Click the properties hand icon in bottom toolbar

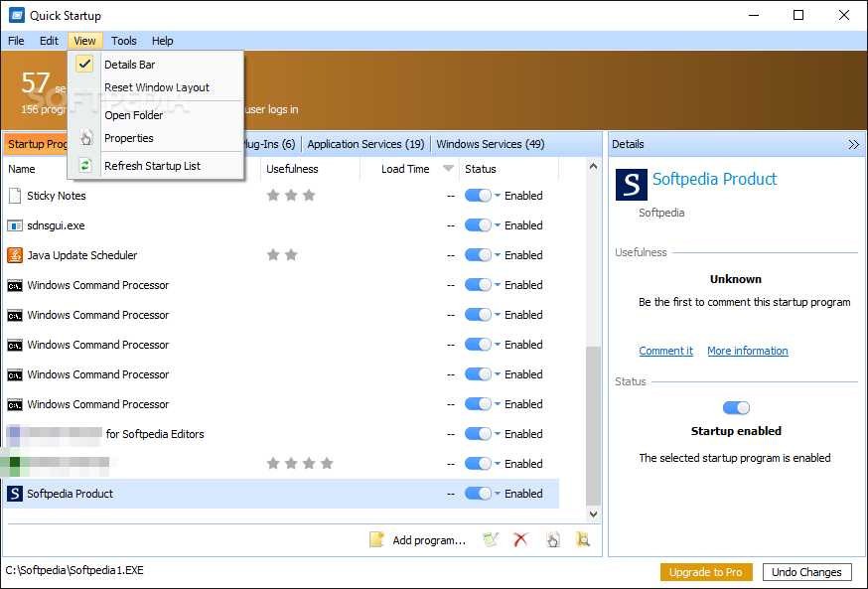pyautogui.click(x=552, y=539)
